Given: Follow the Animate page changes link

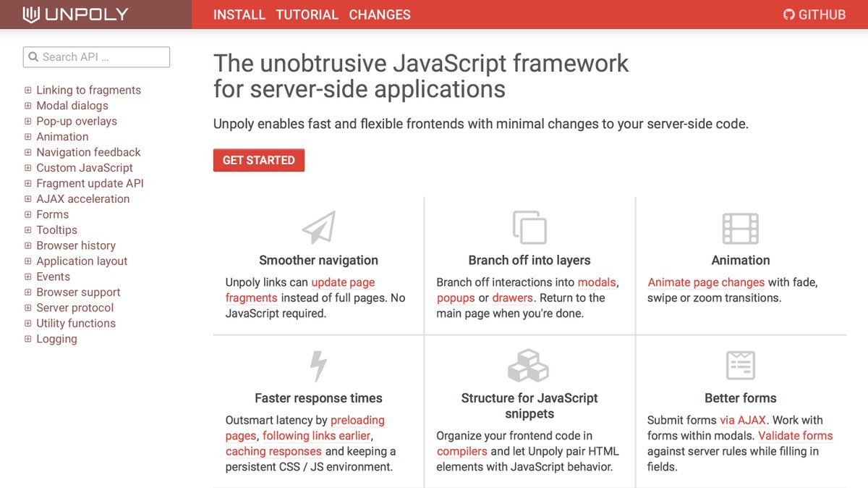Looking at the screenshot, I should [706, 282].
